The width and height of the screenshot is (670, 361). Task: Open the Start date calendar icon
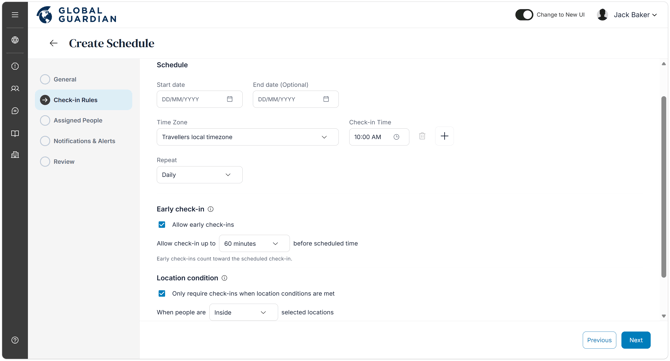[x=230, y=99]
